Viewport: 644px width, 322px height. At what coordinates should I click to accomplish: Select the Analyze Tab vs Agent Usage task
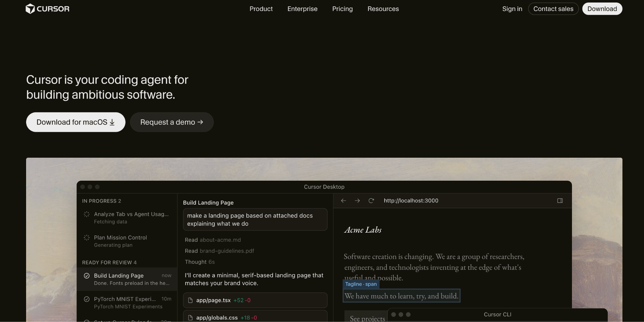[127, 218]
